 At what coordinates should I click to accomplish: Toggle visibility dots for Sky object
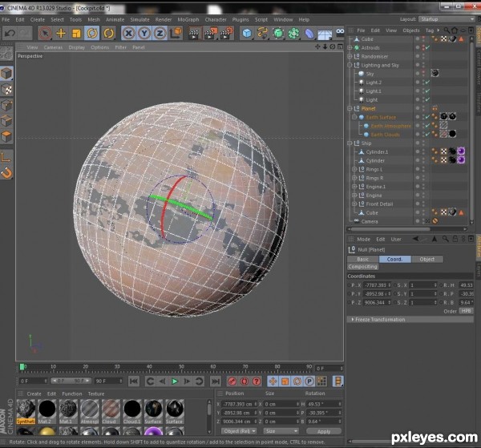[x=423, y=74]
